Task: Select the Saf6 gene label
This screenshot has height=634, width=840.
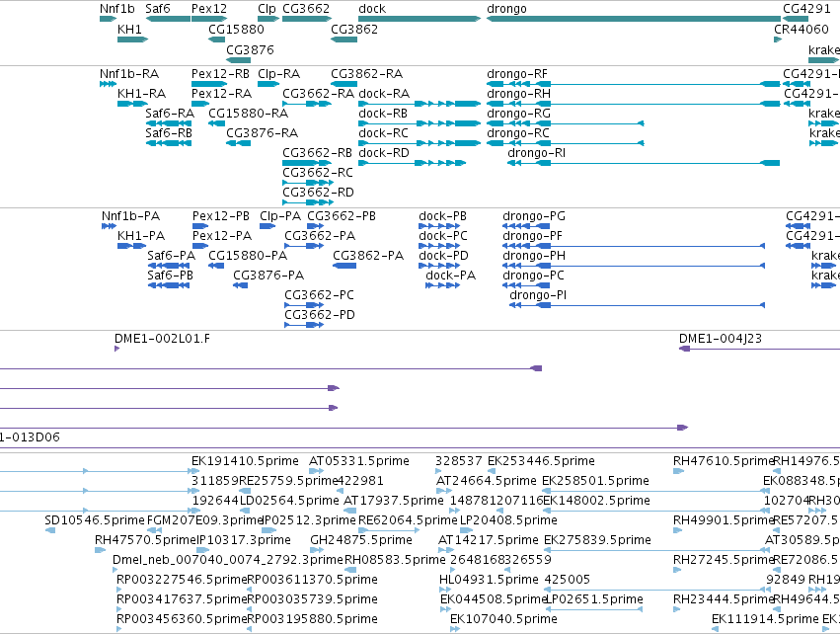Action: pyautogui.click(x=158, y=9)
